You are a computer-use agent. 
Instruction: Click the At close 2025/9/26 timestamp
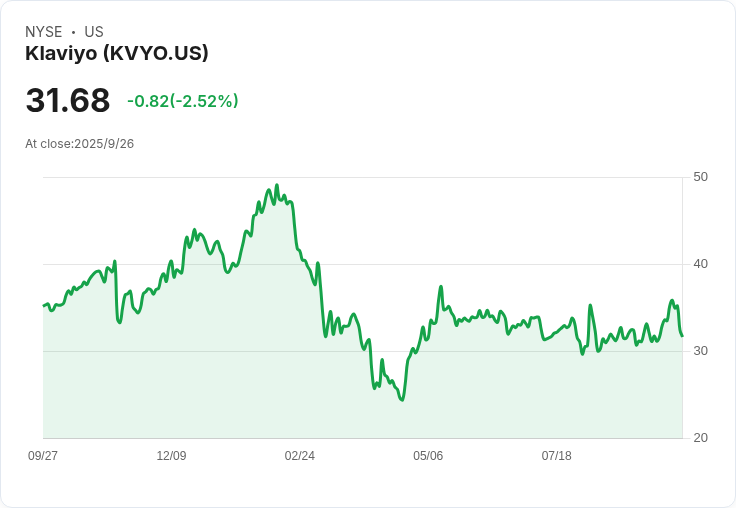80,143
